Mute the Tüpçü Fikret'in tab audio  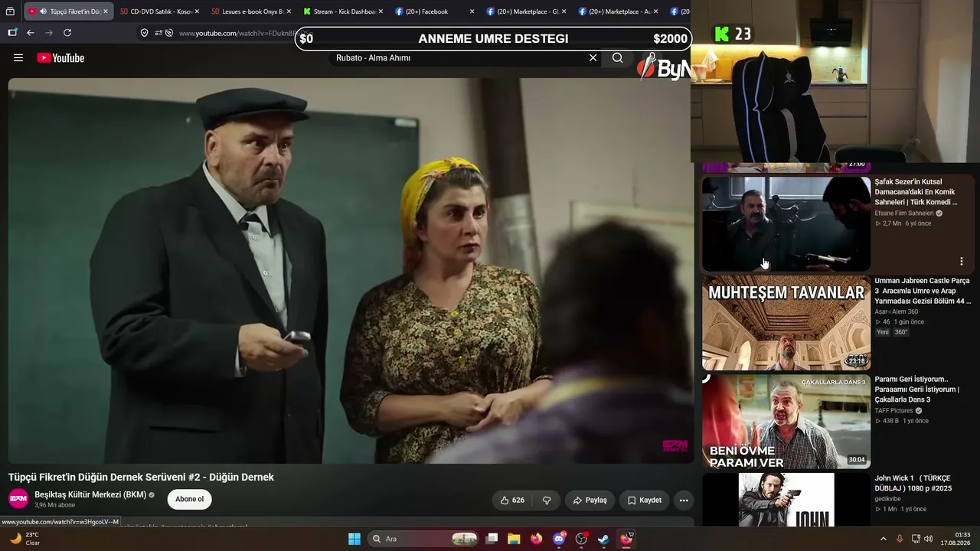pos(43,11)
